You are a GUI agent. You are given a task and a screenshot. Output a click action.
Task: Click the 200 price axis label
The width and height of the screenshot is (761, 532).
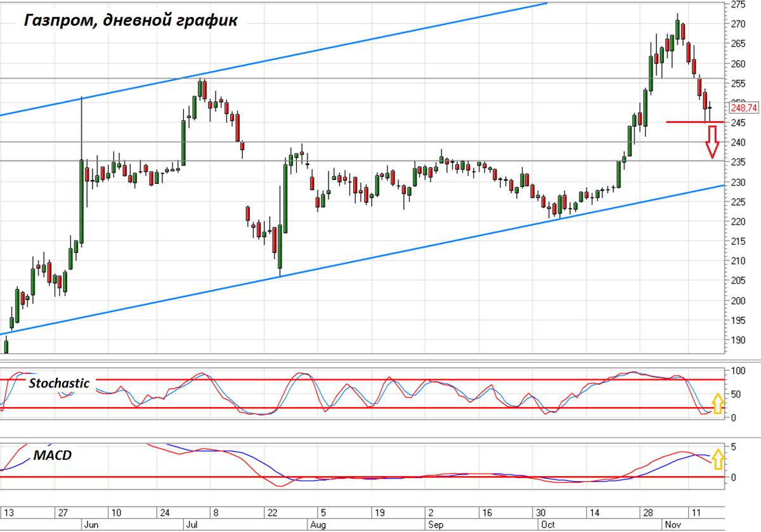(x=738, y=301)
